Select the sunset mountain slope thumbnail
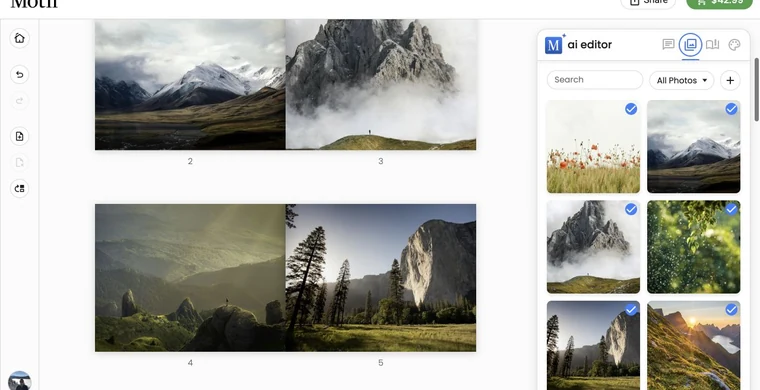 click(694, 345)
